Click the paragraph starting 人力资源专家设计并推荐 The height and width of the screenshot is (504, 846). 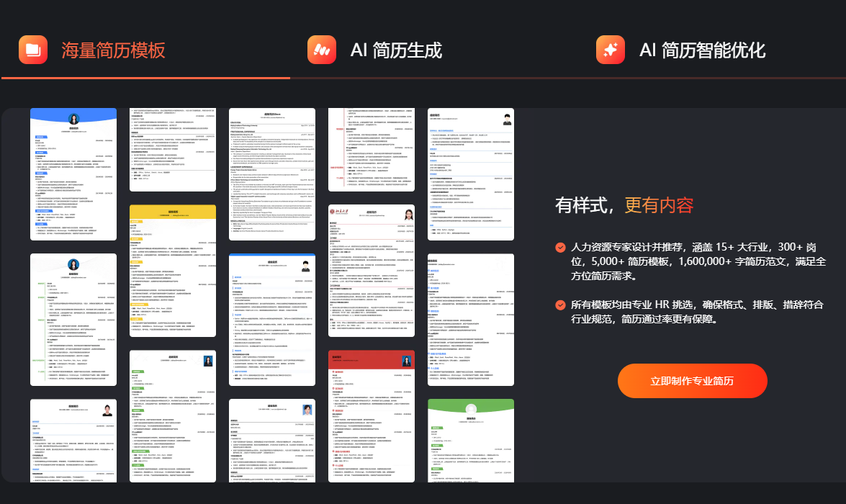point(698,261)
